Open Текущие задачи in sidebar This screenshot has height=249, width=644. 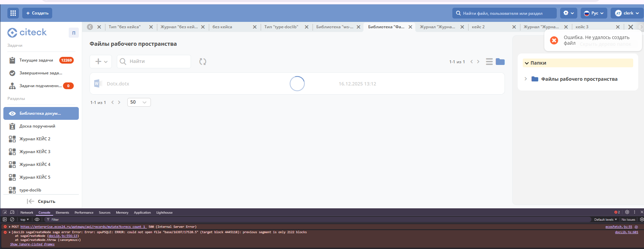click(36, 60)
